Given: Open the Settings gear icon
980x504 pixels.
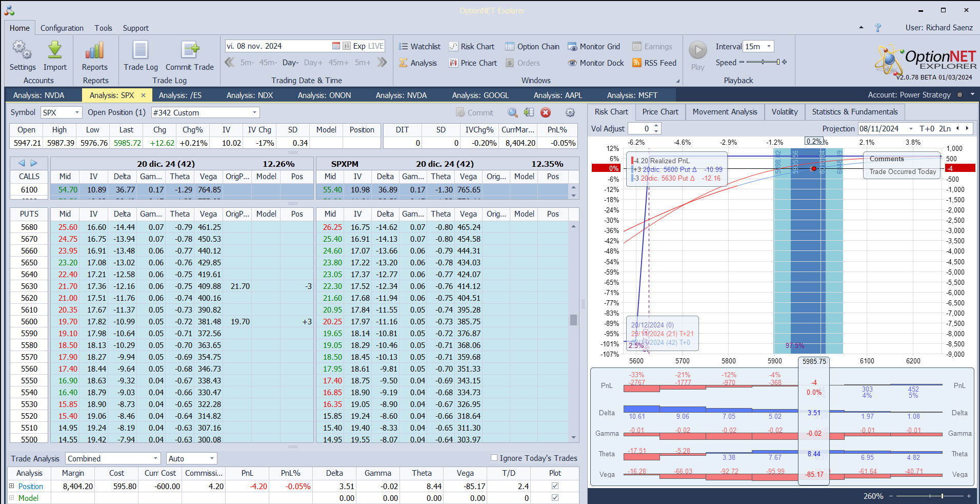Looking at the screenshot, I should tap(22, 50).
